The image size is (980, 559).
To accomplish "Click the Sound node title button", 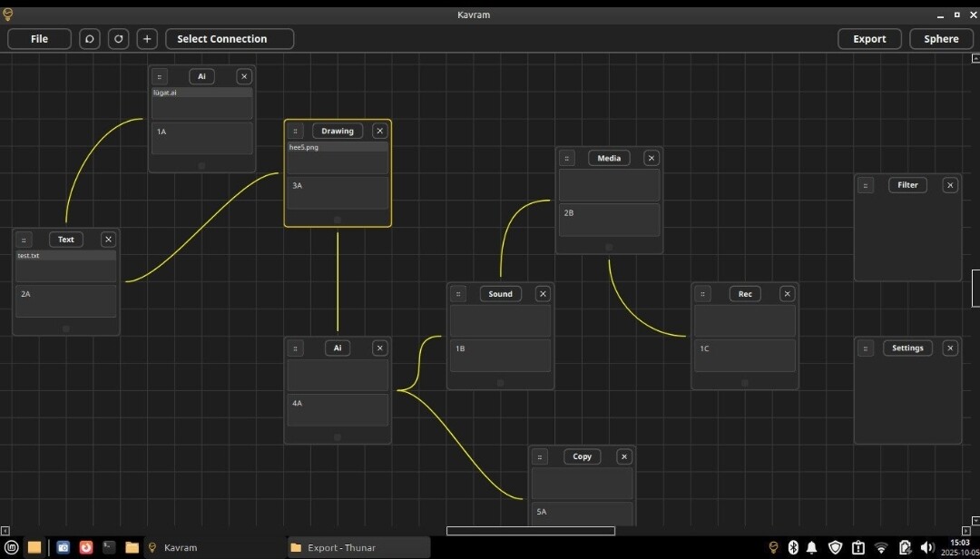I will click(500, 294).
